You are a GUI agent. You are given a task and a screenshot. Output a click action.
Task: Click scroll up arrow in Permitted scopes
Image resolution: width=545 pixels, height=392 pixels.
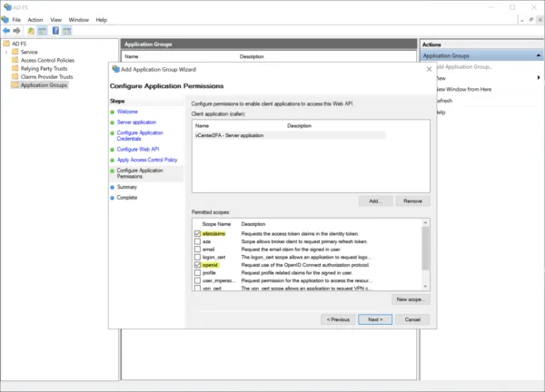(x=425, y=222)
